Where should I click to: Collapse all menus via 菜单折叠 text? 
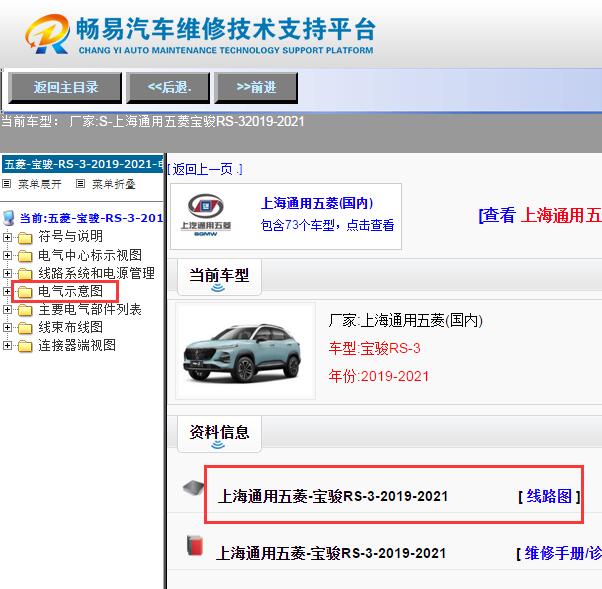[114, 184]
